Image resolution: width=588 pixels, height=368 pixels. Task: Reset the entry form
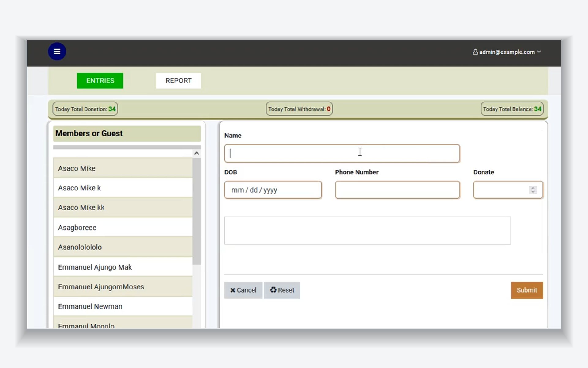coord(282,290)
